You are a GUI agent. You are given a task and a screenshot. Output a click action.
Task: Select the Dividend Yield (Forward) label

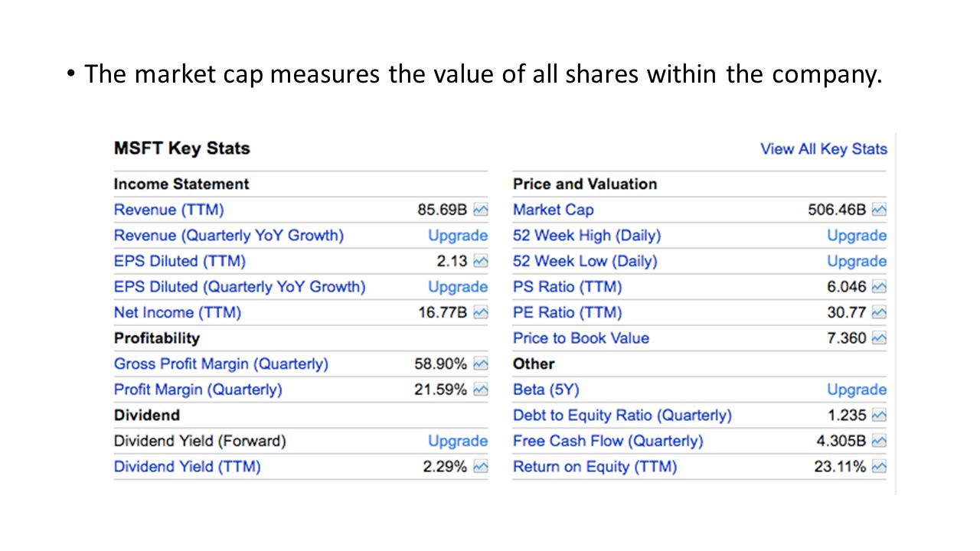[x=200, y=441]
